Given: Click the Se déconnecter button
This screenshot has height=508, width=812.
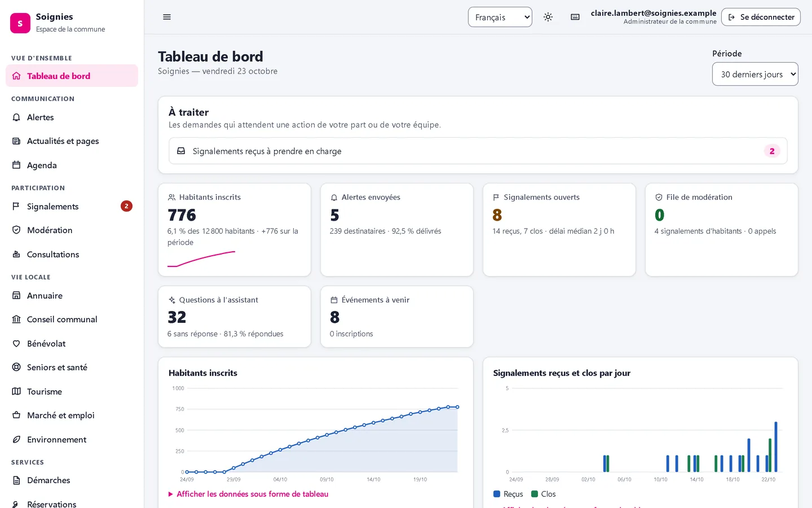Looking at the screenshot, I should pos(761,17).
